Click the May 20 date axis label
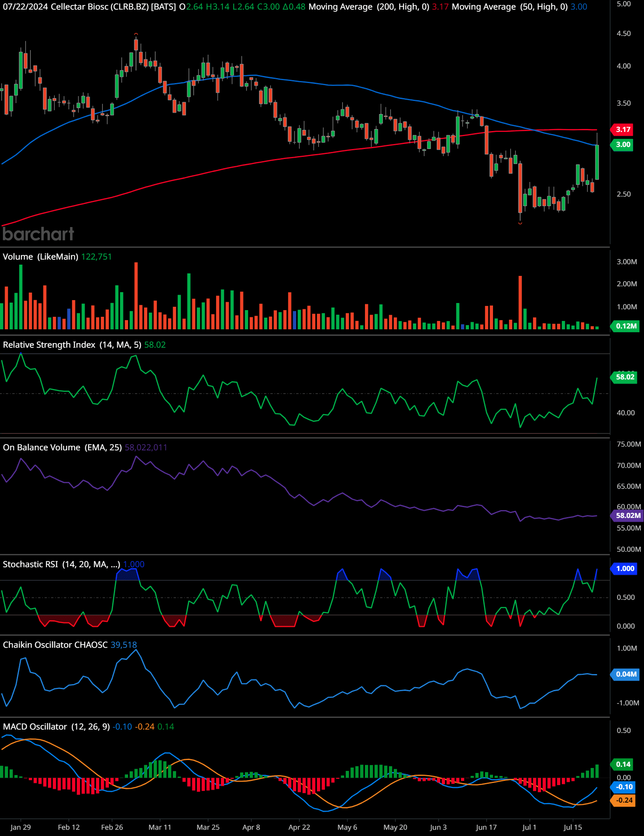The height and width of the screenshot is (836, 644). click(x=395, y=827)
